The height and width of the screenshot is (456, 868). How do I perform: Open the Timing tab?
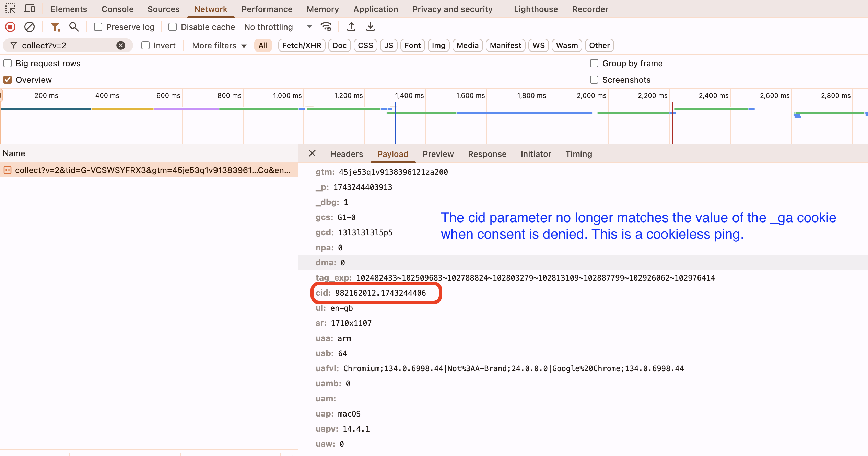pos(579,154)
